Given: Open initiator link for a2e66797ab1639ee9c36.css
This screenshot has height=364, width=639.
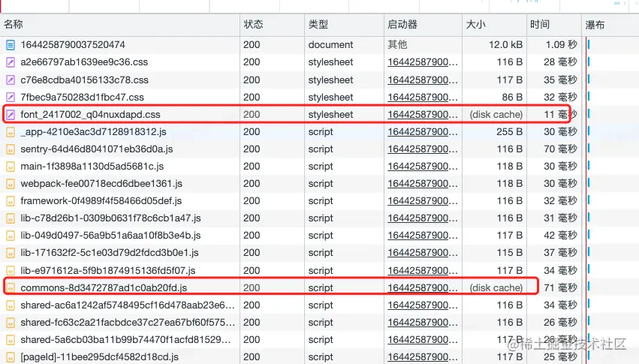Looking at the screenshot, I should pos(423,62).
